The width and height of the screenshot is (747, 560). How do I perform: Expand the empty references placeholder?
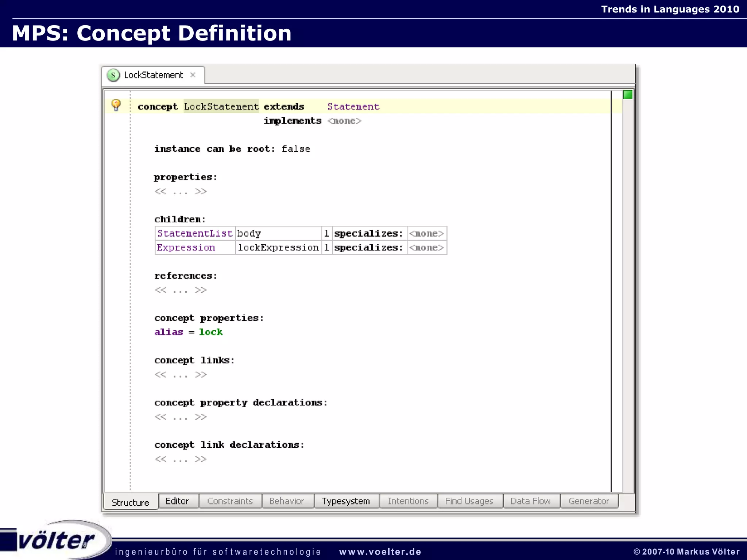point(181,290)
